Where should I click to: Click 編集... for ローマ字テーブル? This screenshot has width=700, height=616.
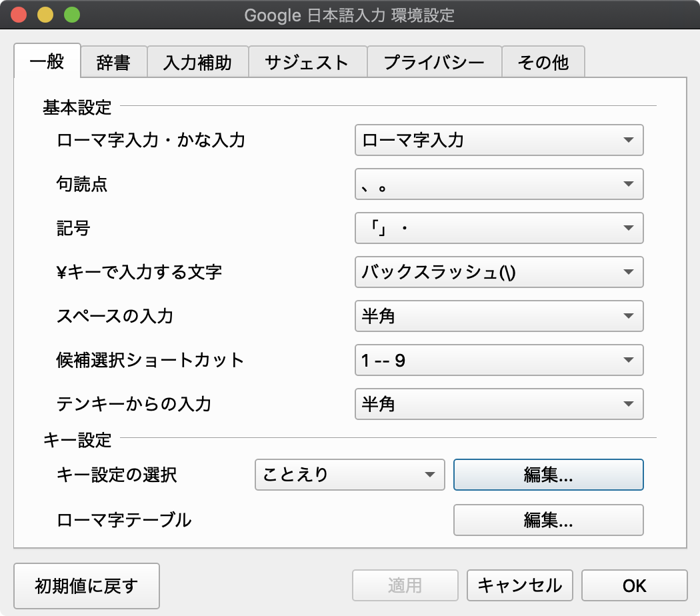pos(548,520)
